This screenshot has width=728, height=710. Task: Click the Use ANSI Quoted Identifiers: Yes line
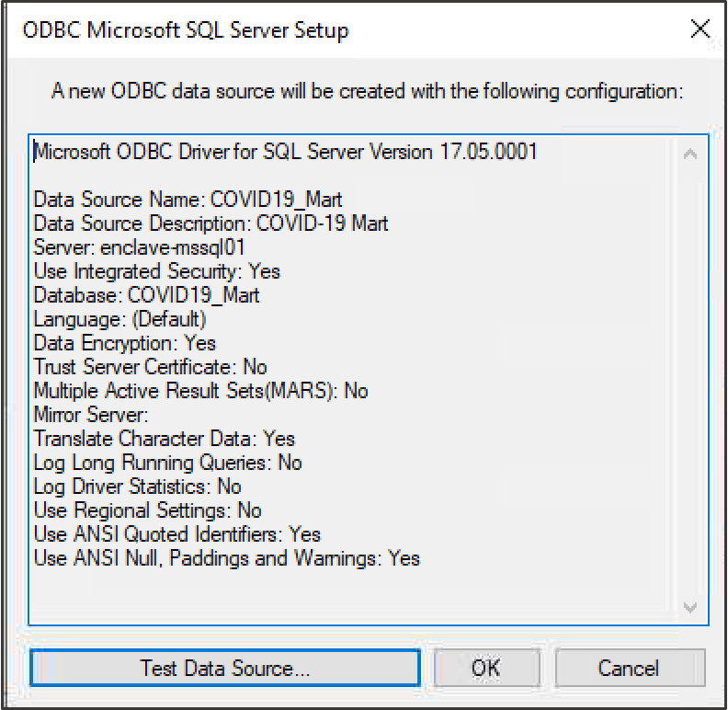[176, 534]
